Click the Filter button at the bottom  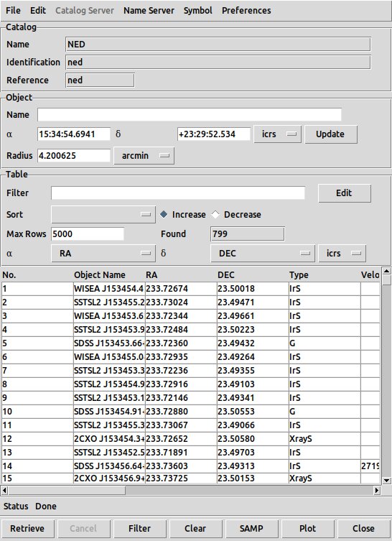[x=139, y=528]
